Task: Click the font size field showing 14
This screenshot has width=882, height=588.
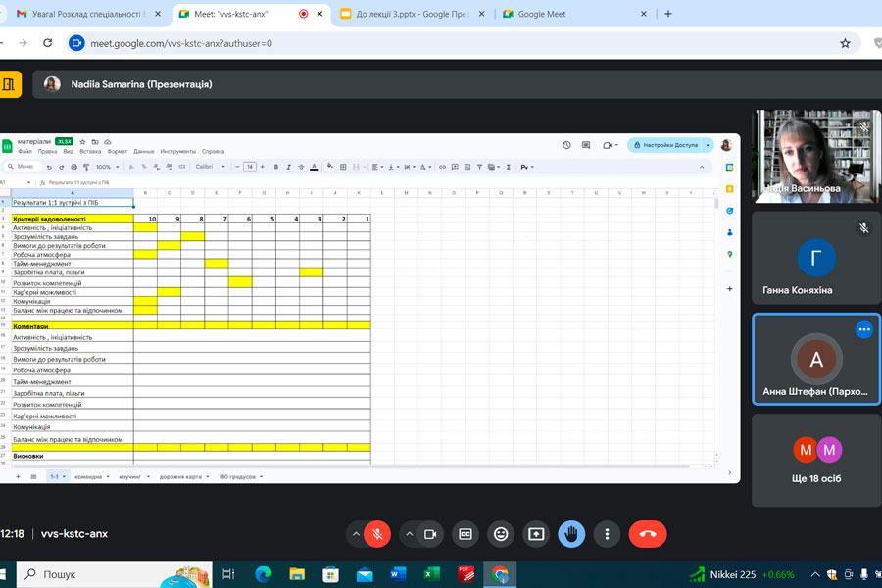Action: click(250, 167)
